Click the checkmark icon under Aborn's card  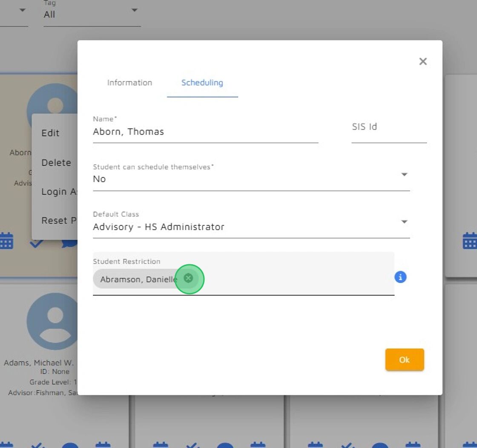[37, 244]
